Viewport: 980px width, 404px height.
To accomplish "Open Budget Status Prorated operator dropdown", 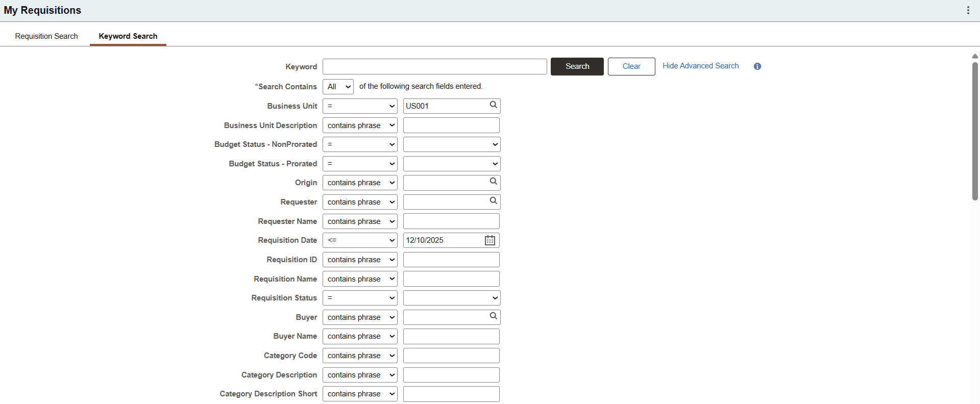I will [x=360, y=164].
